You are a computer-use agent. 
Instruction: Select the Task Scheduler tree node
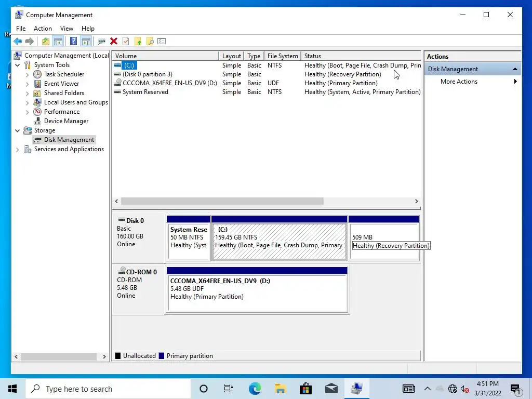click(64, 74)
